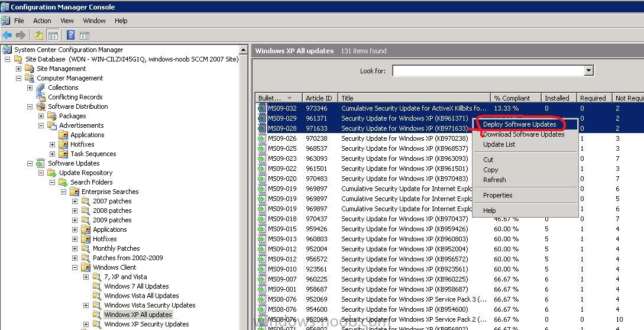Click the Site Database icon
This screenshot has width=644, height=330.
click(18, 59)
